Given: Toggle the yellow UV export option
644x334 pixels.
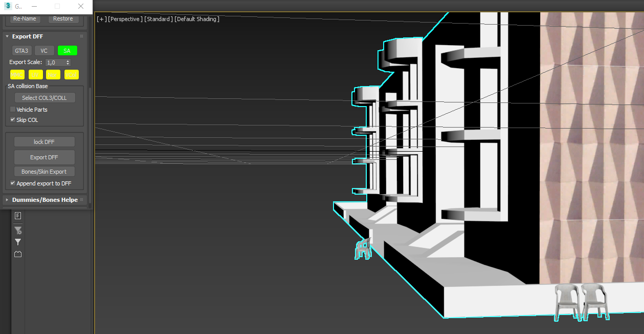Looking at the screenshot, I should click(x=35, y=75).
